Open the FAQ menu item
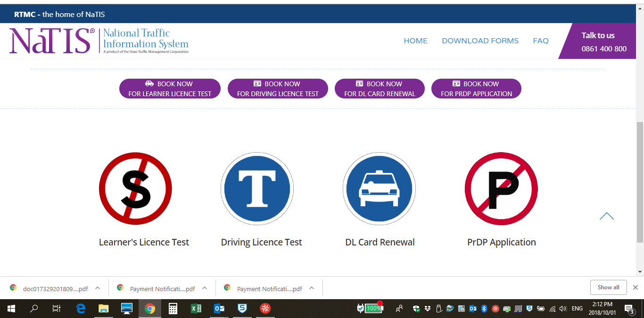The width and height of the screenshot is (644, 318). click(x=540, y=41)
